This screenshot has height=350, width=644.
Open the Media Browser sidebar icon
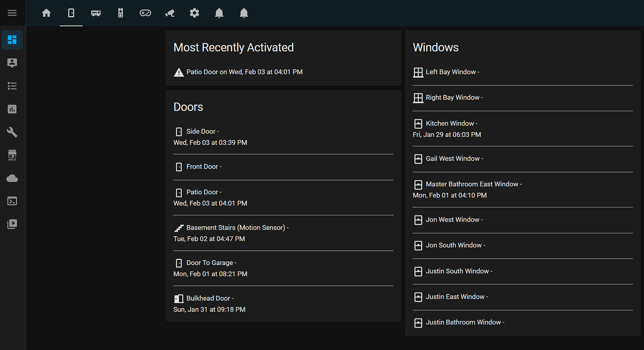pyautogui.click(x=12, y=224)
